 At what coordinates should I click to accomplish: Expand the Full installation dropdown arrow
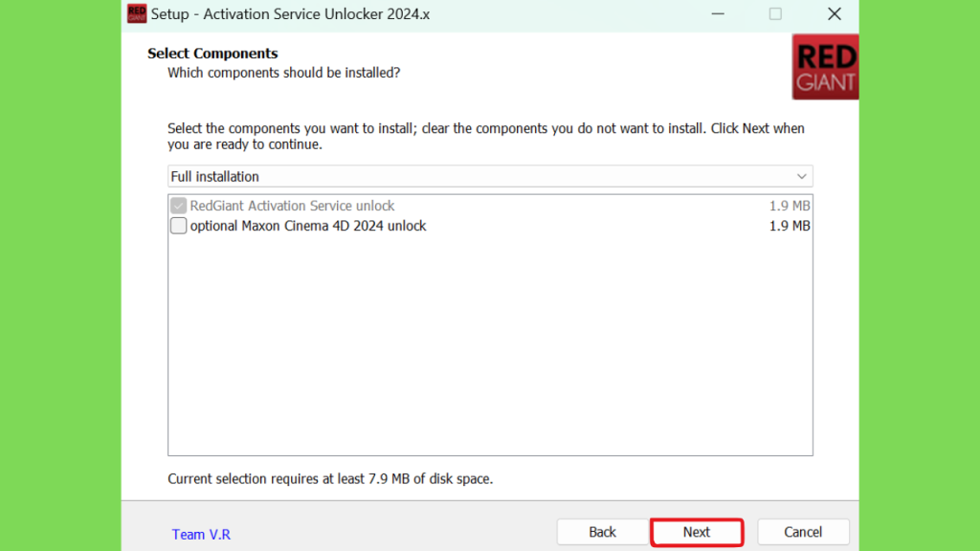[x=801, y=177]
